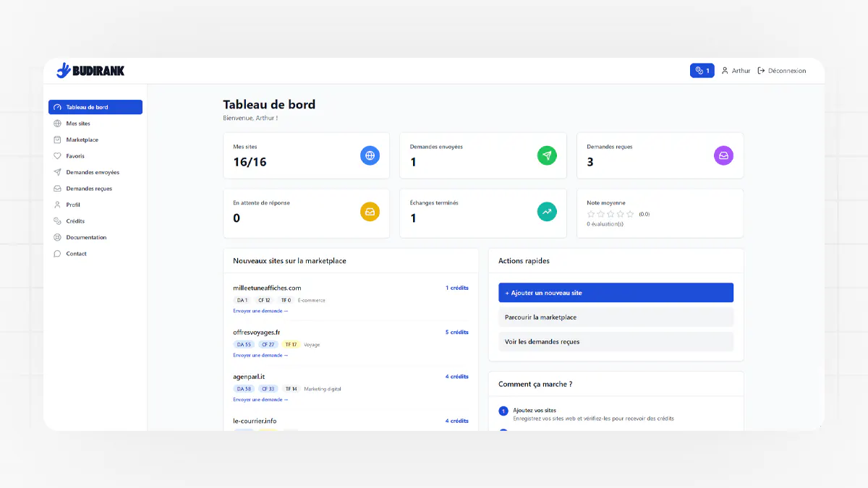Click the Ajoutez vos sites step heading

pos(535,410)
